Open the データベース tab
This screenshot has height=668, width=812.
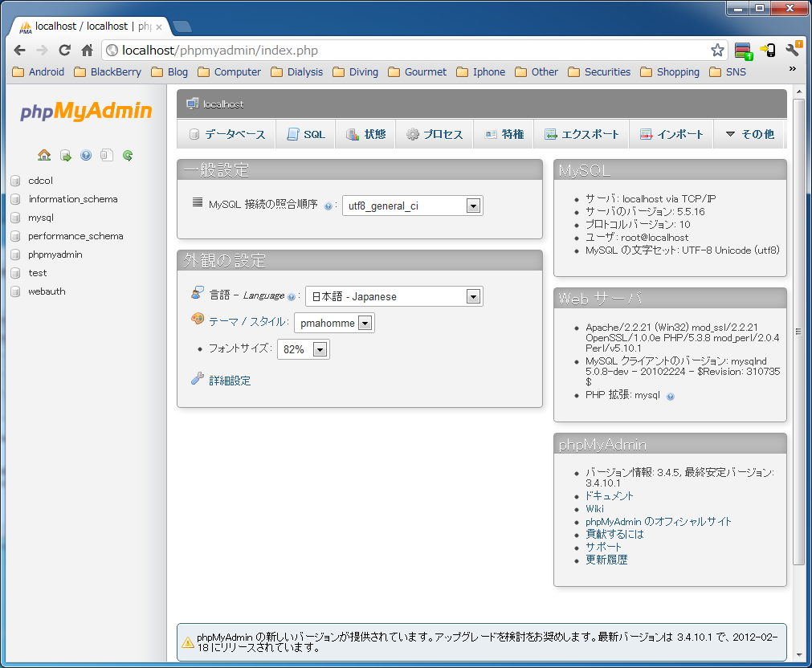(226, 134)
